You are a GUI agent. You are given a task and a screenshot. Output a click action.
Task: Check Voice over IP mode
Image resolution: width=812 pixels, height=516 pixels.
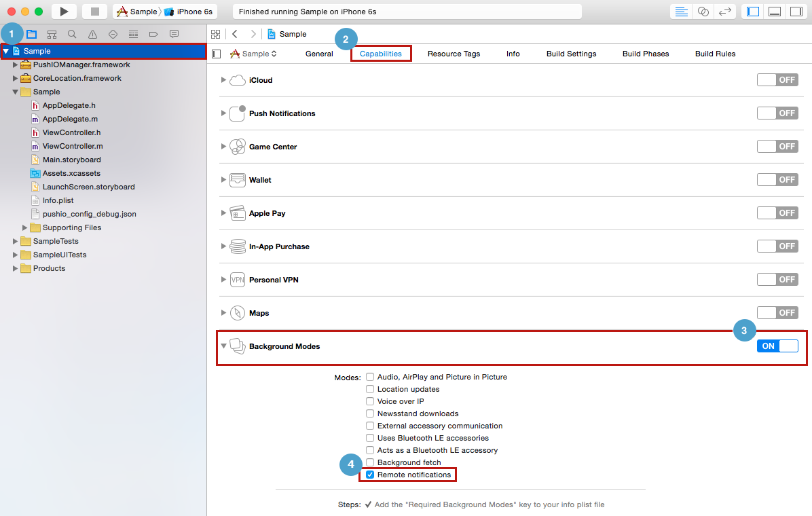370,401
